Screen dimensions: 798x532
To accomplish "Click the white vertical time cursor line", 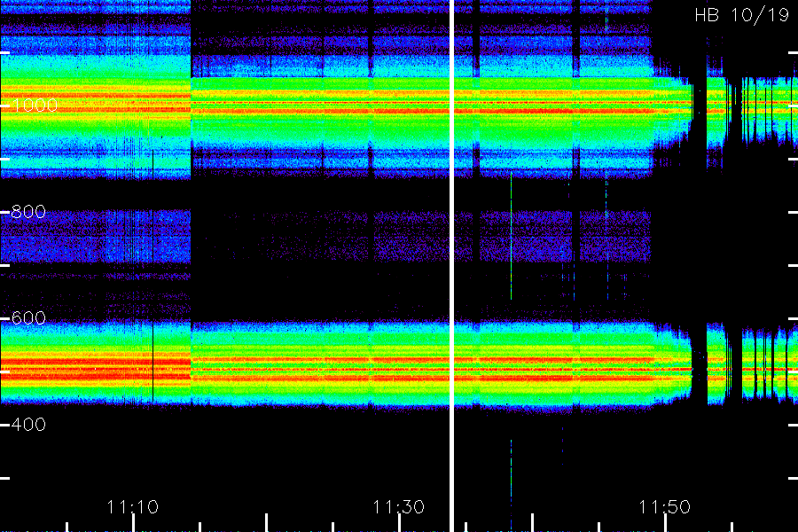I will [x=451, y=266].
